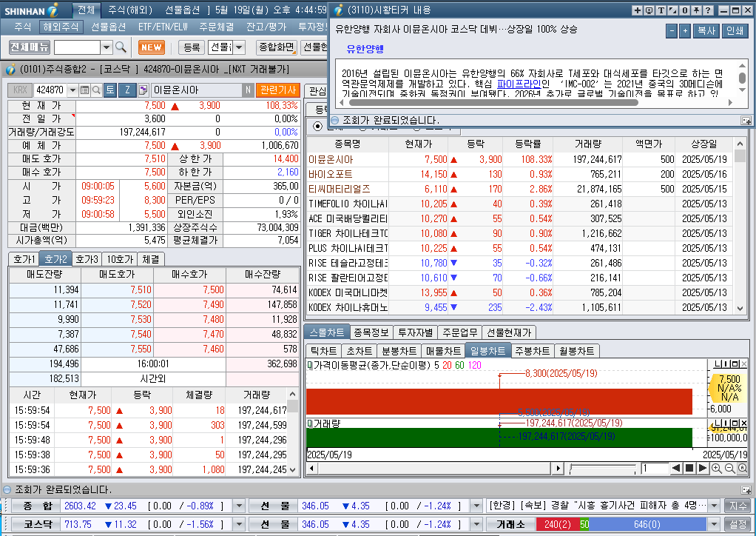Open the memo note icon beside Z button
The height and width of the screenshot is (536, 756).
pos(143,90)
